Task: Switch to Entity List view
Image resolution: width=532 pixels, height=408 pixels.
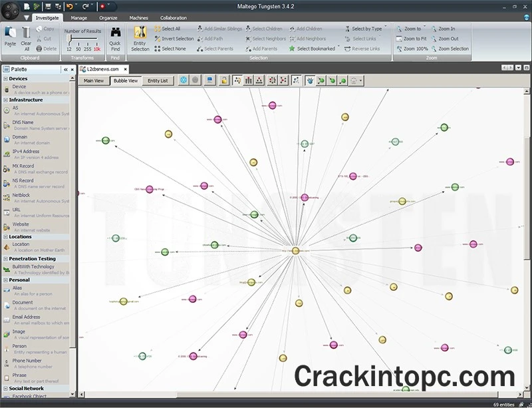Action: point(158,81)
